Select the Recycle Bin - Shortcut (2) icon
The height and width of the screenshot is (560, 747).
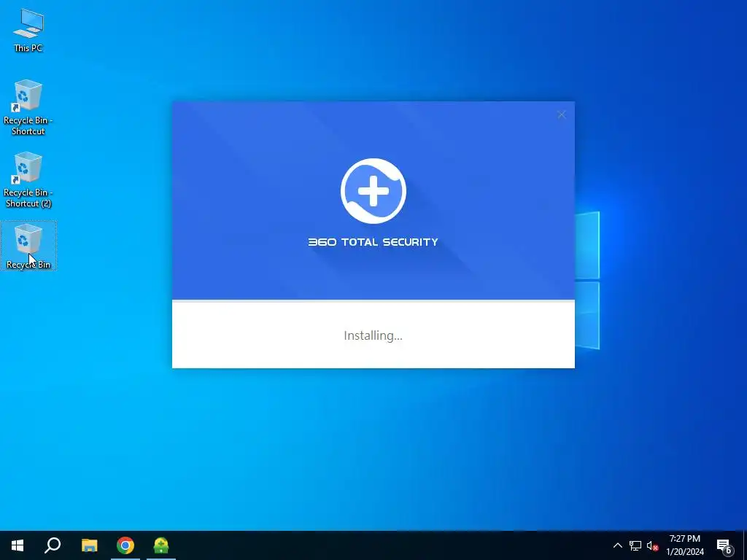pos(28,180)
